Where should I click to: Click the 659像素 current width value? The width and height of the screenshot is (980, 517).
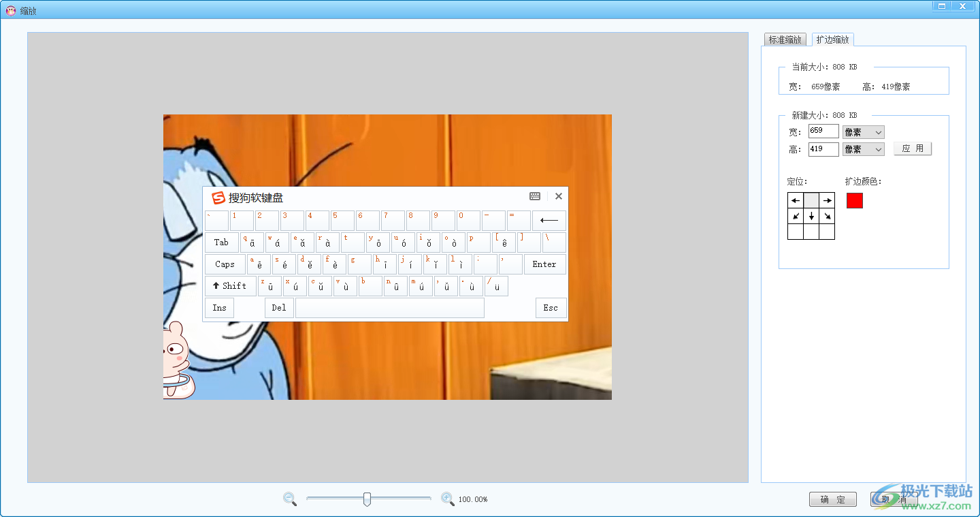click(826, 87)
